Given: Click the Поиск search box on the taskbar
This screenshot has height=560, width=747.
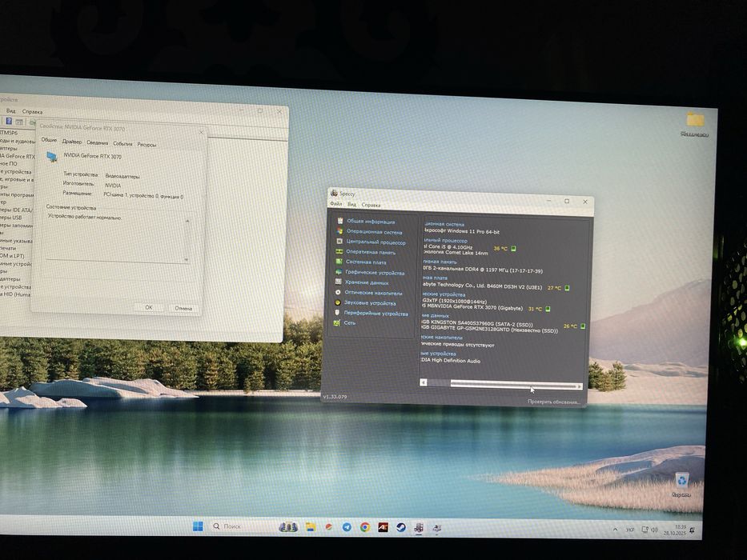Looking at the screenshot, I should (x=240, y=526).
